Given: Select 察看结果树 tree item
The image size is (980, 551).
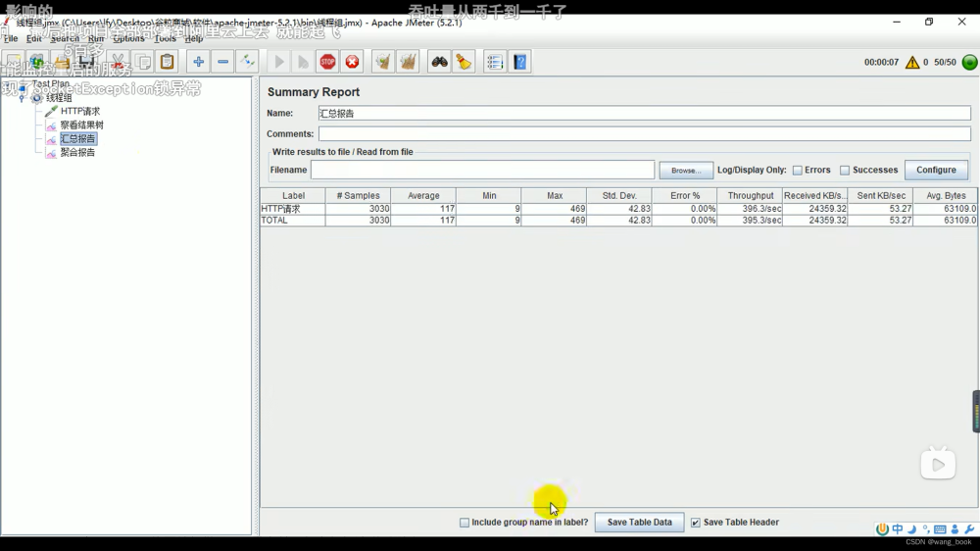Looking at the screenshot, I should pos(82,125).
